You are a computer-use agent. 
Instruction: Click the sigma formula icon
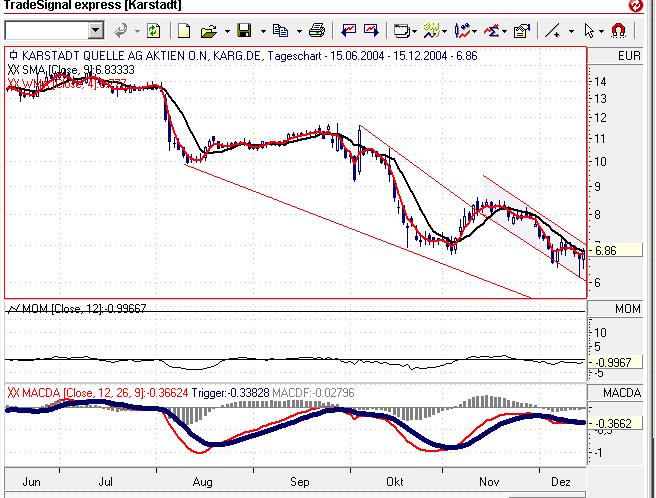pyautogui.click(x=492, y=31)
